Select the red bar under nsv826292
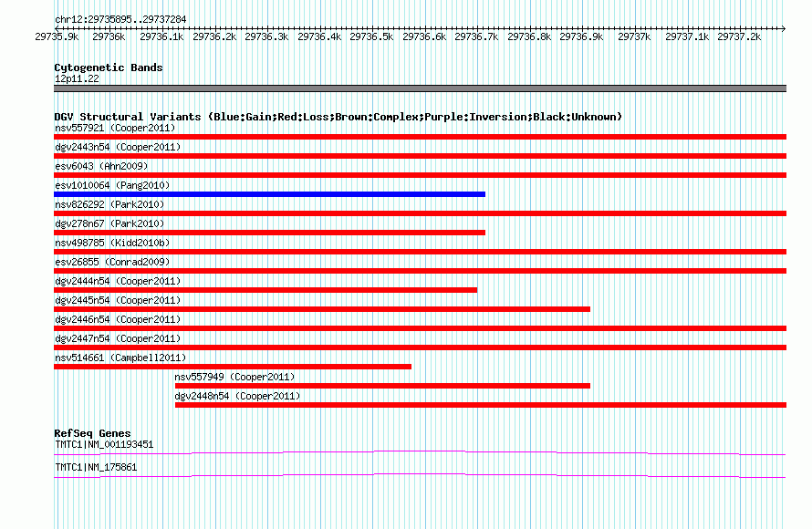The width and height of the screenshot is (812, 529). pyautogui.click(x=420, y=213)
